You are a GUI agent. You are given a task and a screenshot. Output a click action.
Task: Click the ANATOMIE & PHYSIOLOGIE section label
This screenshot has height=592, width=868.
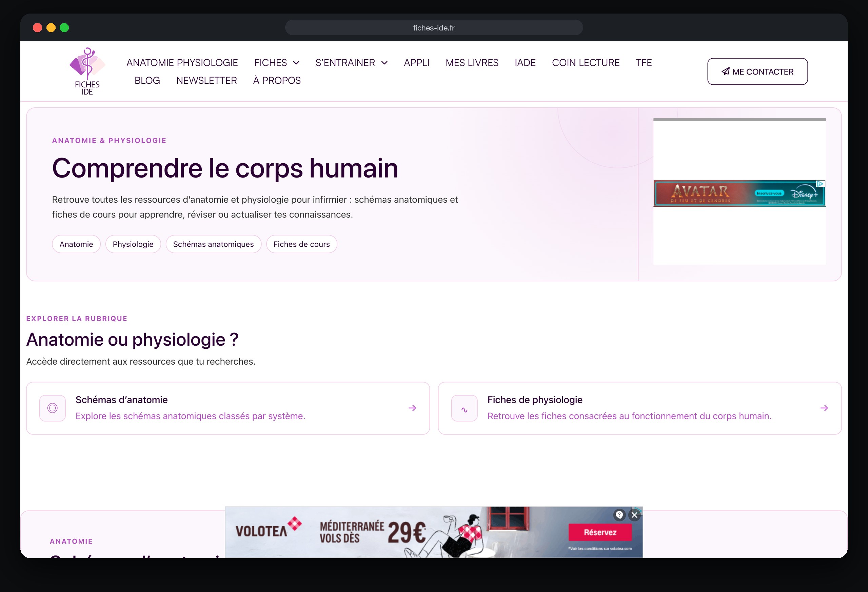click(x=110, y=141)
